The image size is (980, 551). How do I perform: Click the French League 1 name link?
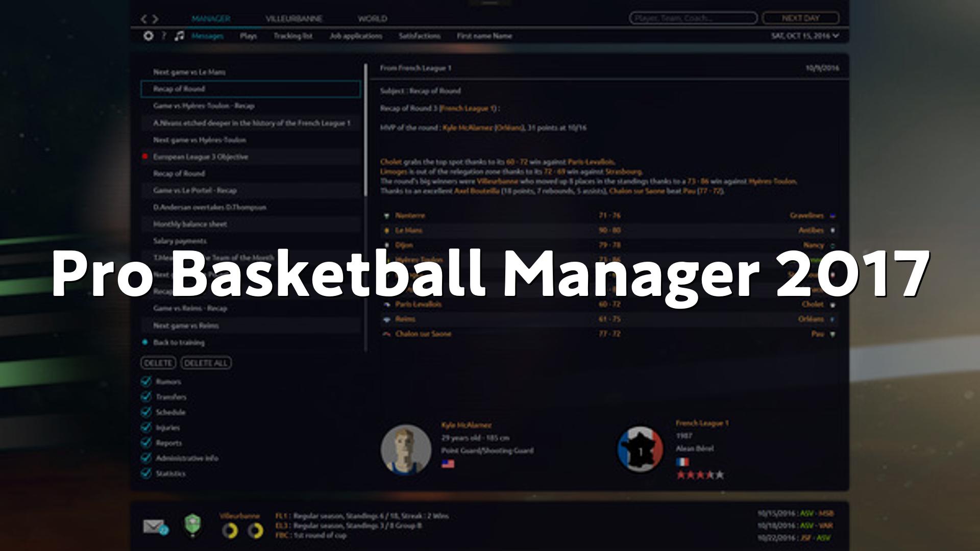(x=702, y=423)
